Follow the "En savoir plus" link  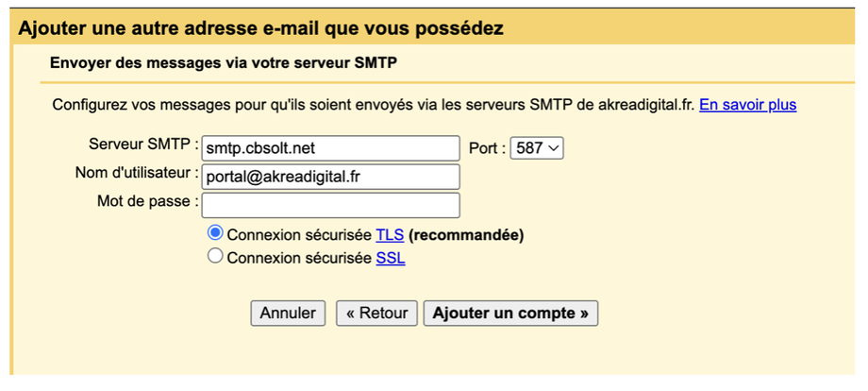[x=747, y=105]
